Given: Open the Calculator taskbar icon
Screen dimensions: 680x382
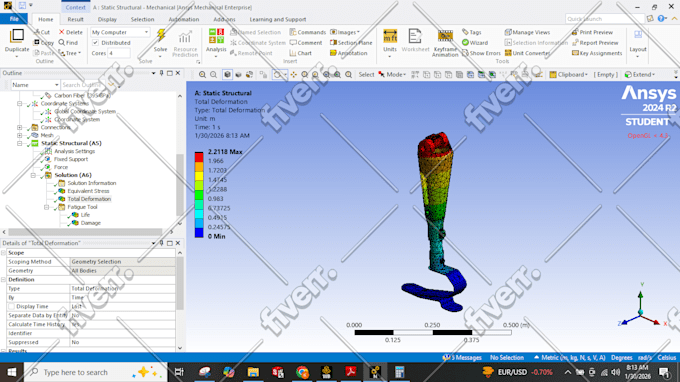Looking at the screenshot, I should pos(399,372).
